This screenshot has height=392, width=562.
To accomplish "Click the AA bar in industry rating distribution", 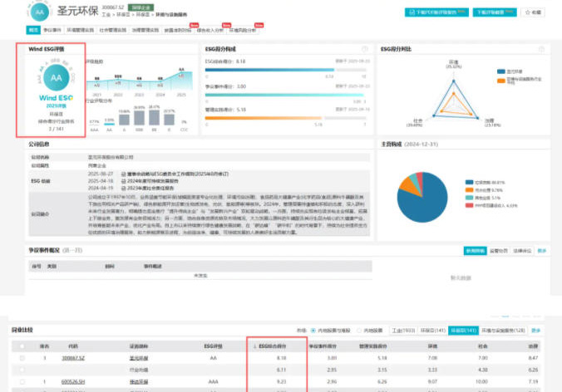I will [109, 125].
